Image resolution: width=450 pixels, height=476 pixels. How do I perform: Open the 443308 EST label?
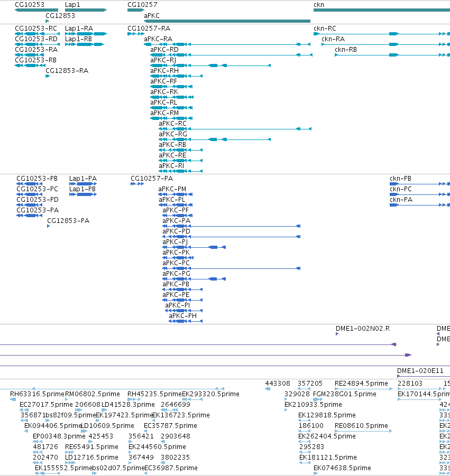click(278, 384)
